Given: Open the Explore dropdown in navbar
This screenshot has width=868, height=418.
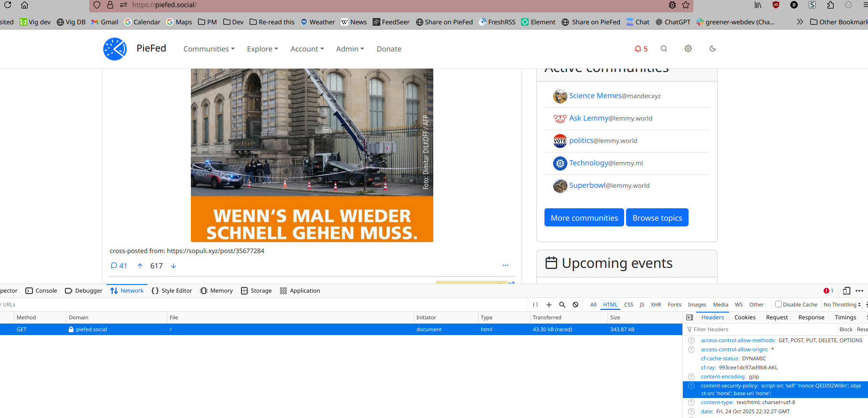Looking at the screenshot, I should 262,49.
